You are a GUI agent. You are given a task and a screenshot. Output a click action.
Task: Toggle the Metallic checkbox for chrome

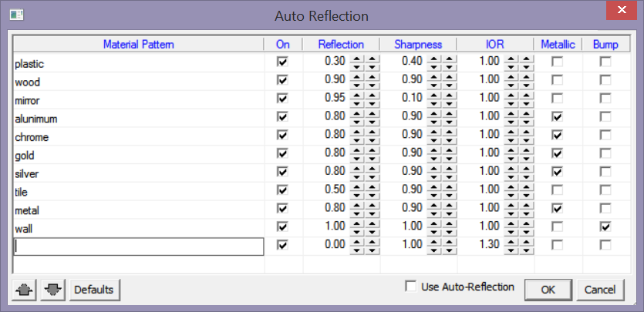(x=557, y=136)
